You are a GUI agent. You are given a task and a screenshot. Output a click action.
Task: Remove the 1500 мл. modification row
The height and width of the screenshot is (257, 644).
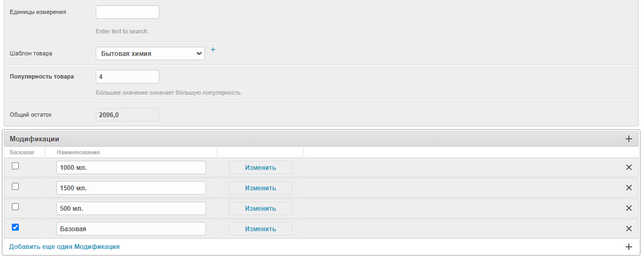[x=628, y=188]
